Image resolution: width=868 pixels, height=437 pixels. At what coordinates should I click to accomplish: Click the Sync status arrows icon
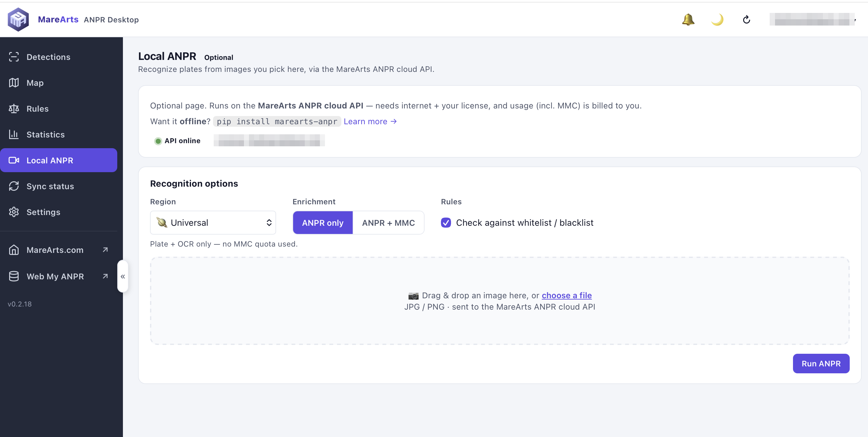(x=14, y=186)
